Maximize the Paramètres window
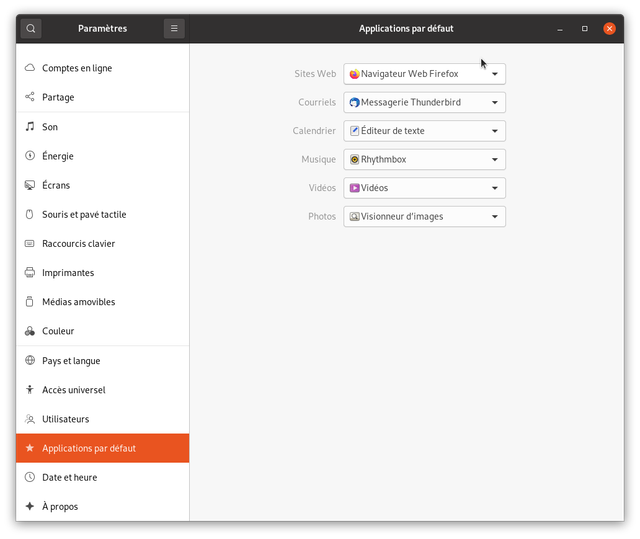 pyautogui.click(x=584, y=29)
